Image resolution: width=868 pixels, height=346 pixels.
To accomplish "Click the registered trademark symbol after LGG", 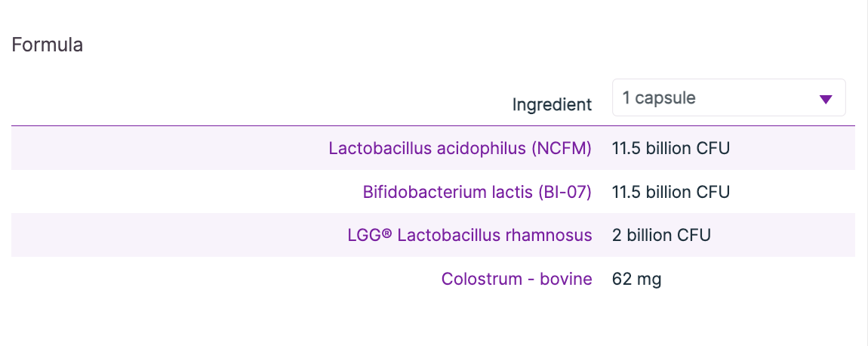I will click(387, 235).
